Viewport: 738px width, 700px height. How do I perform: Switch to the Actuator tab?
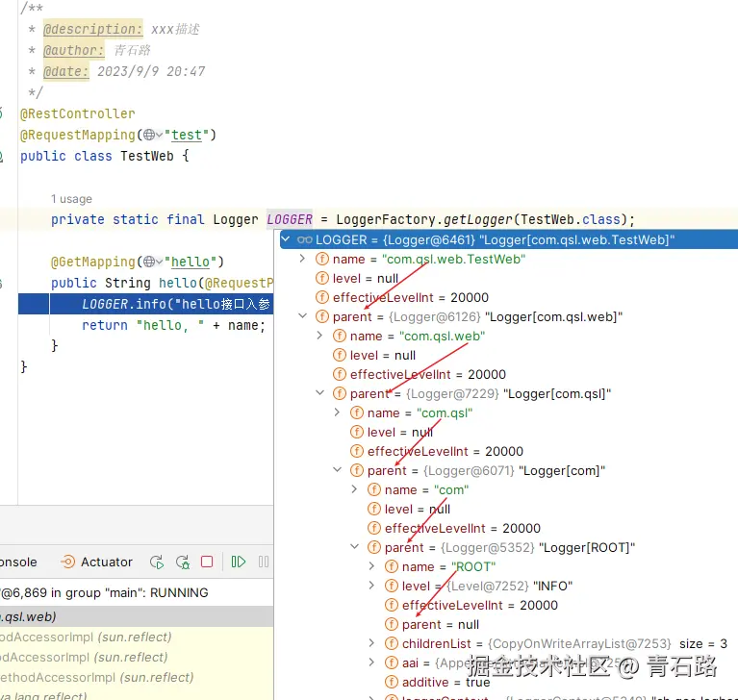(x=96, y=562)
